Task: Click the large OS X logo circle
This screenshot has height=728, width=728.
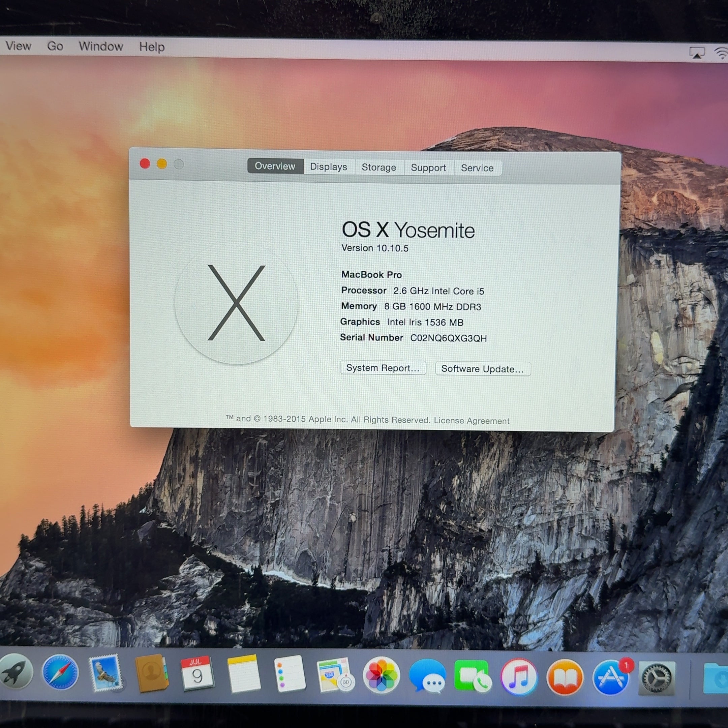Action: [236, 303]
